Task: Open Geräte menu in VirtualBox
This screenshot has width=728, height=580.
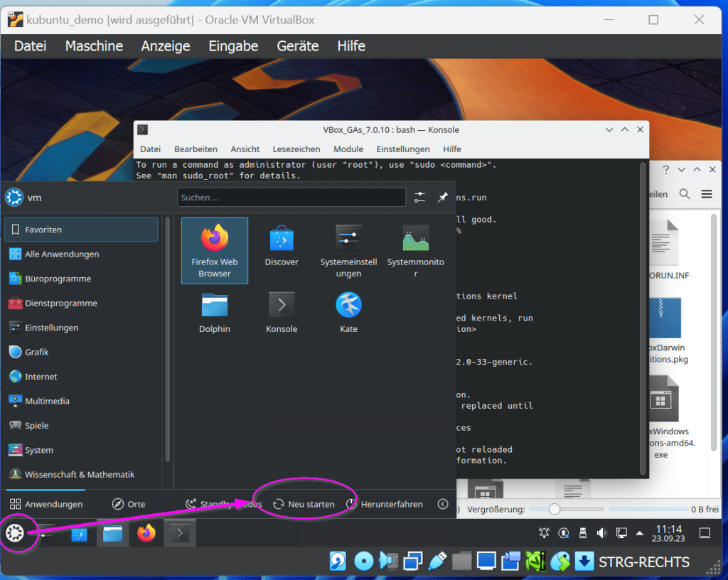Action: point(298,46)
